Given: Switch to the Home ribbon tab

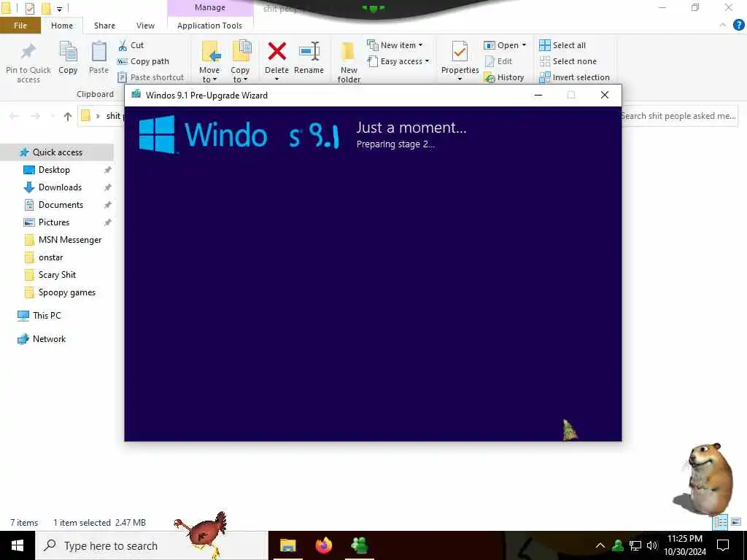Looking at the screenshot, I should pos(62,26).
